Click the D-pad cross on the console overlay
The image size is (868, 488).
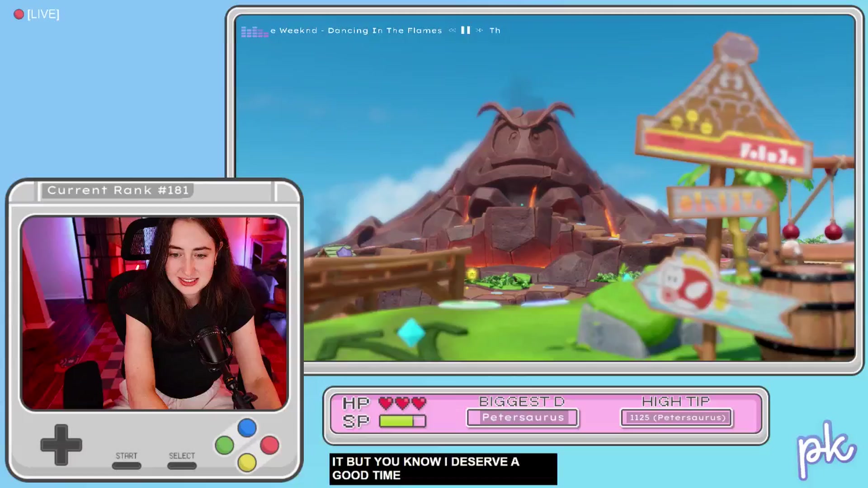(x=61, y=445)
